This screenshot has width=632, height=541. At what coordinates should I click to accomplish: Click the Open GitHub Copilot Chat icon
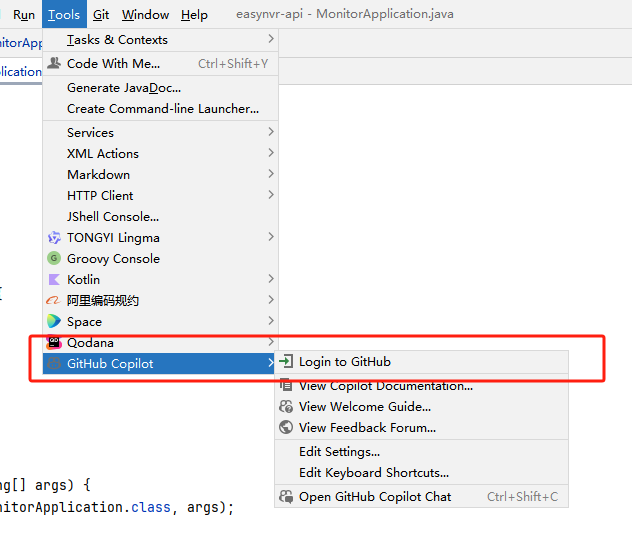286,496
